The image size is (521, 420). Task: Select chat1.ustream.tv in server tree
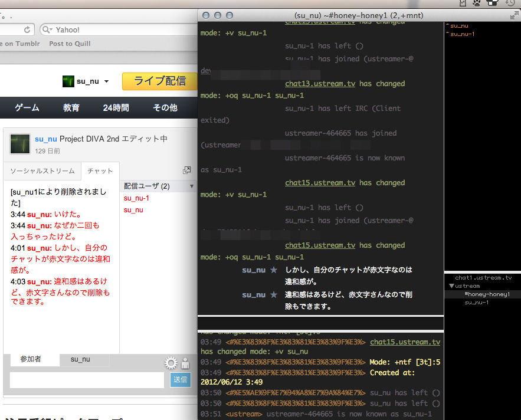[x=483, y=278]
